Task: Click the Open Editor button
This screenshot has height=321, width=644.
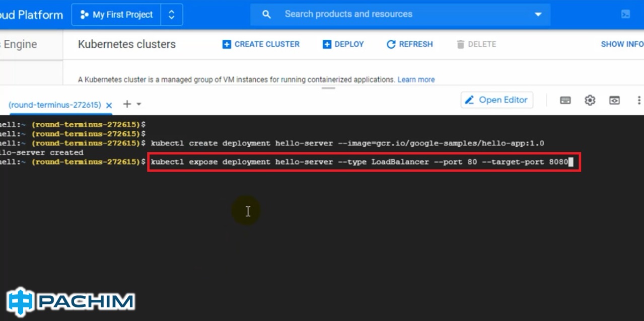Action: (x=496, y=100)
